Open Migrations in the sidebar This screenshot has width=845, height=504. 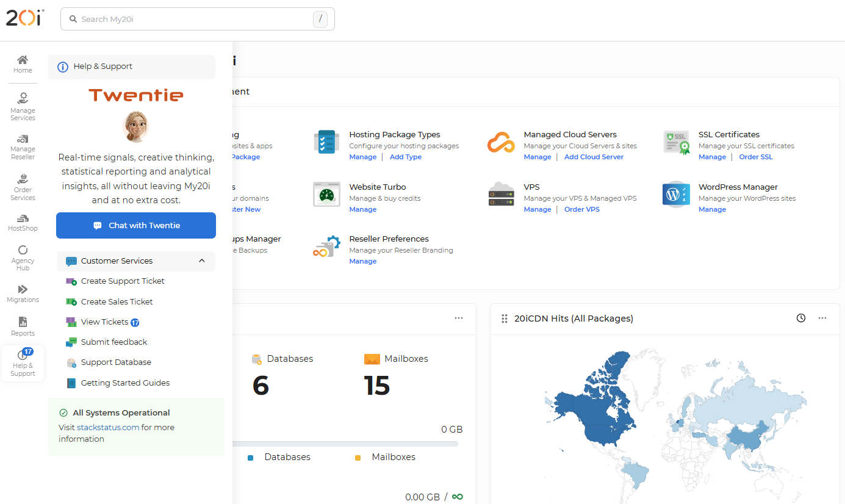[x=23, y=293]
